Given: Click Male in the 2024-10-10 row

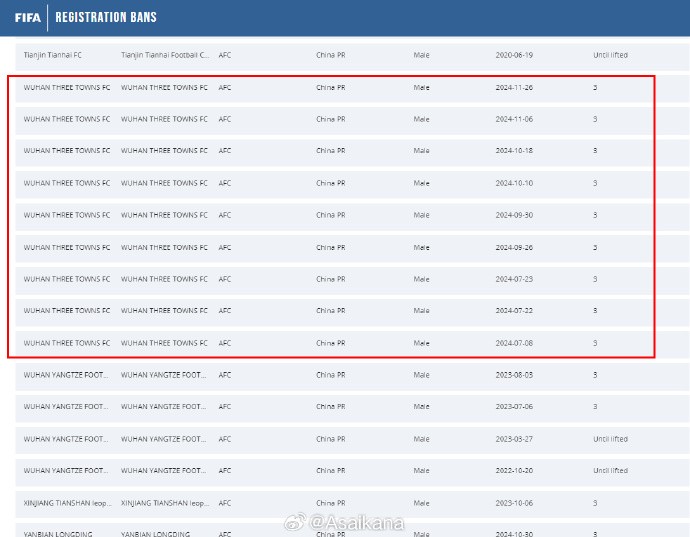Looking at the screenshot, I should pyautogui.click(x=422, y=183).
